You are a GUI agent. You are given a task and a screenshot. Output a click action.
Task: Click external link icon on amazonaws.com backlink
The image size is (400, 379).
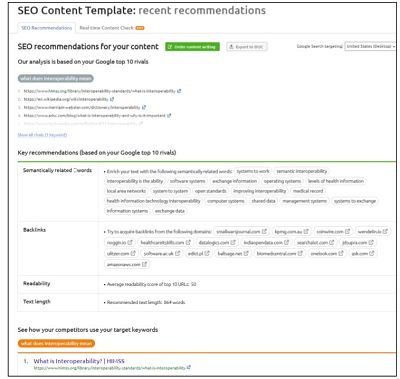tap(144, 264)
